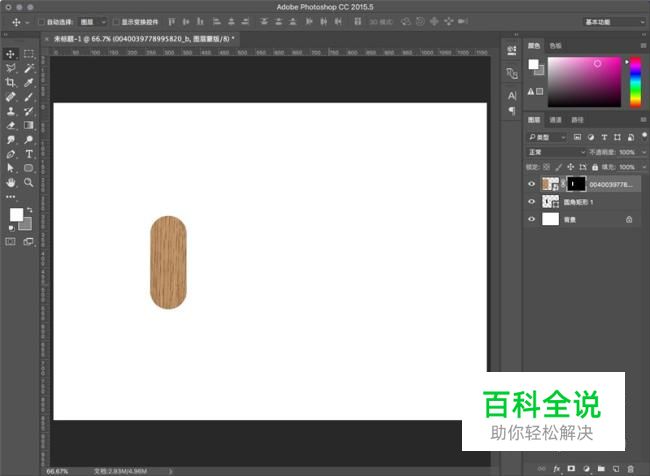Swap foreground and background colors in the toolbox
Viewport: 650px width, 476px height.
click(29, 210)
